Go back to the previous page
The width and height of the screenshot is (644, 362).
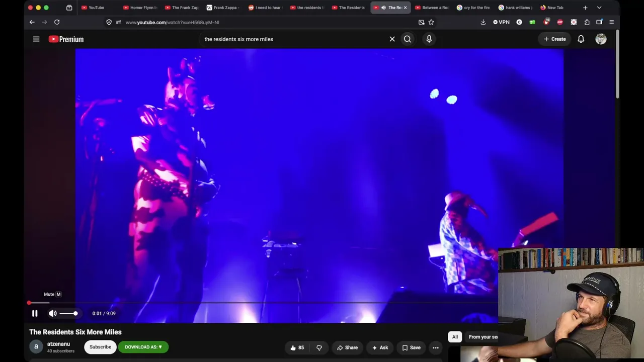coord(32,22)
